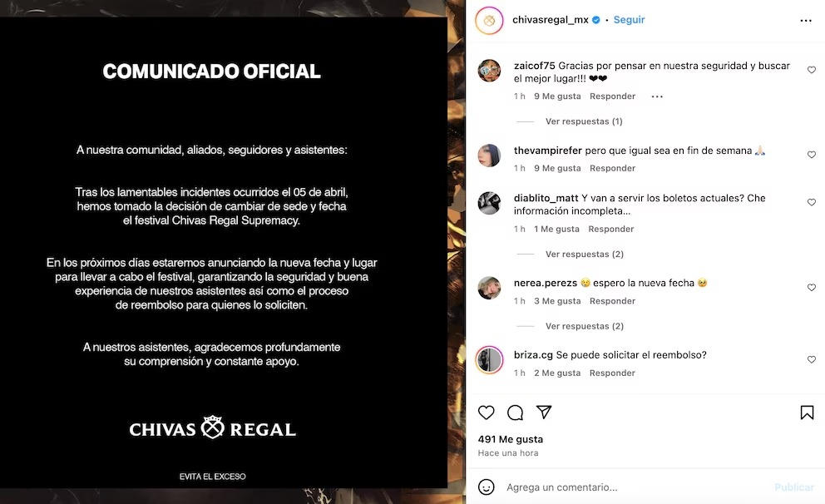Open comment bubble icon under post
Viewport: 825px width, 504px height.
click(x=515, y=413)
